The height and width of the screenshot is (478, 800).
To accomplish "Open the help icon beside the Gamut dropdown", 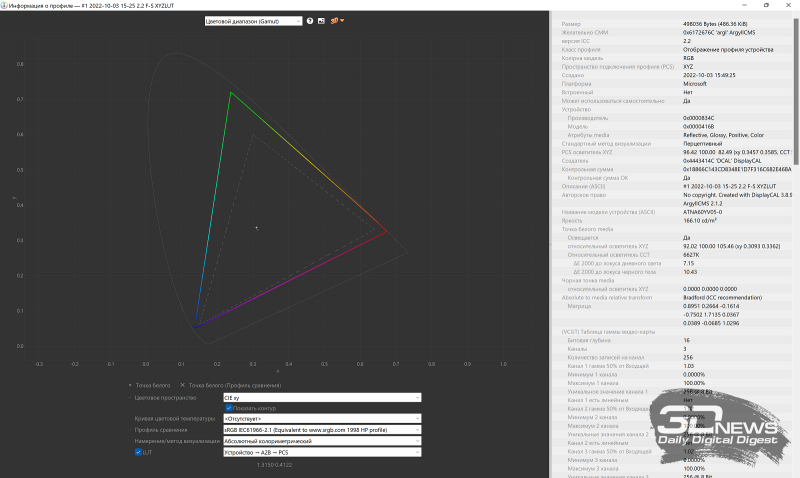I will 310,20.
